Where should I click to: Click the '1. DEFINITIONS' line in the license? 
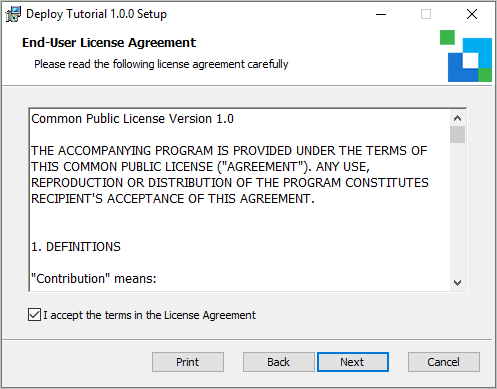tap(76, 247)
